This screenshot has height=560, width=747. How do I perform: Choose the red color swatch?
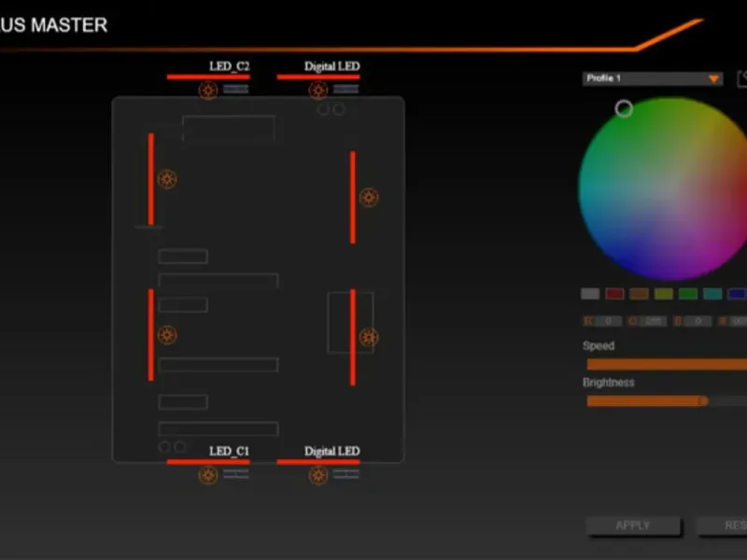pos(614,294)
